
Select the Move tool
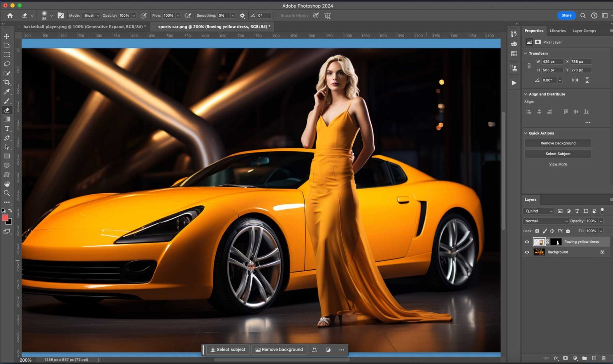6,36
